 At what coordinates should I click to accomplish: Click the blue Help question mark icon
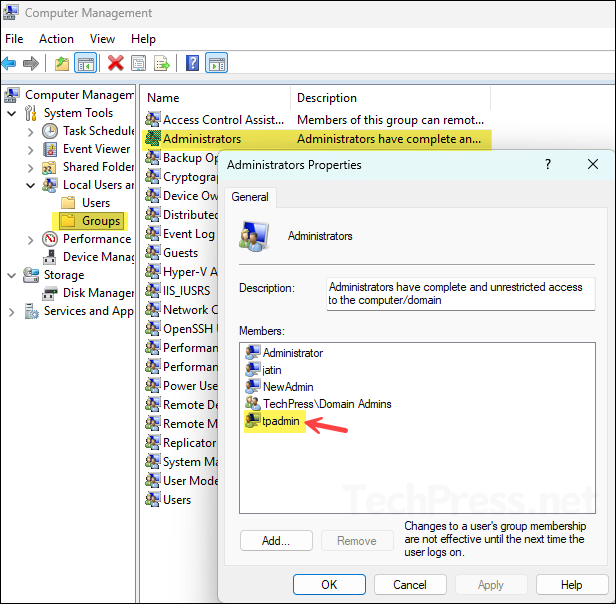click(192, 63)
